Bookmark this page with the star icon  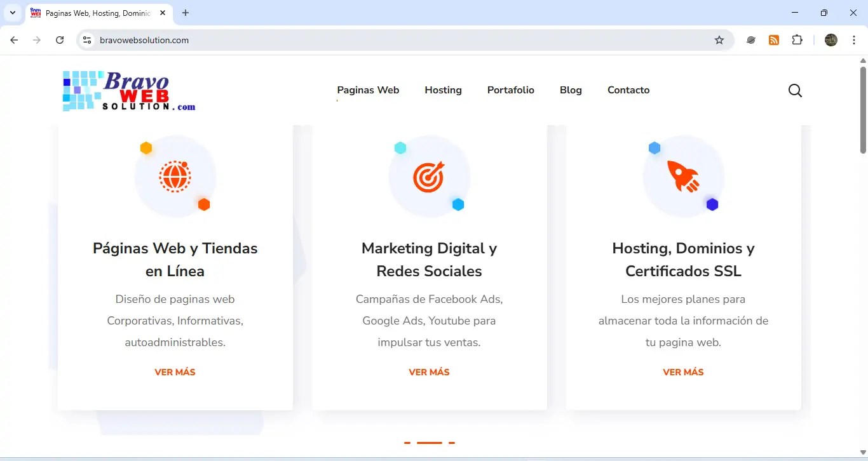(x=719, y=39)
